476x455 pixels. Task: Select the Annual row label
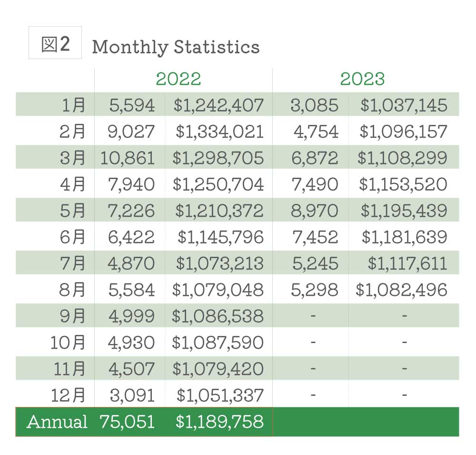[57, 422]
